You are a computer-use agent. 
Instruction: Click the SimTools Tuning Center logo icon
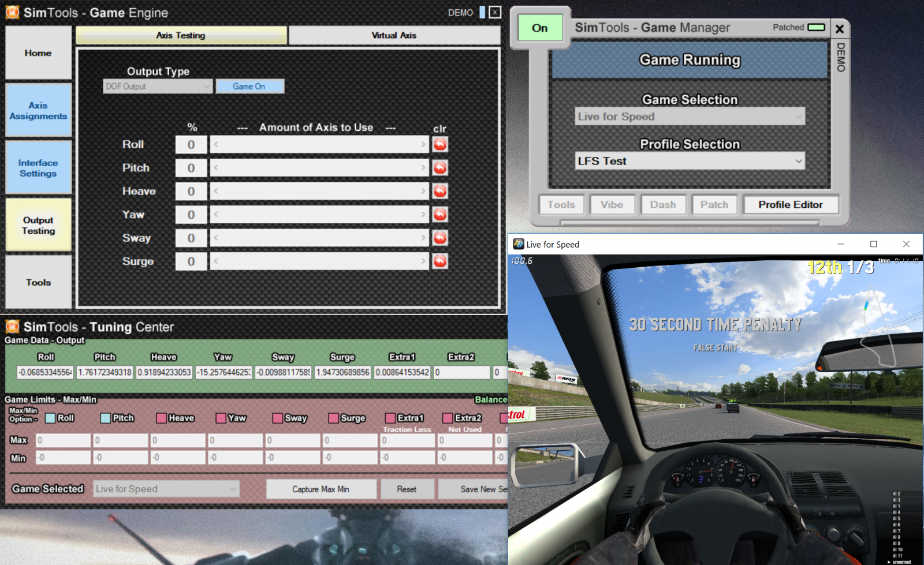tap(12, 327)
